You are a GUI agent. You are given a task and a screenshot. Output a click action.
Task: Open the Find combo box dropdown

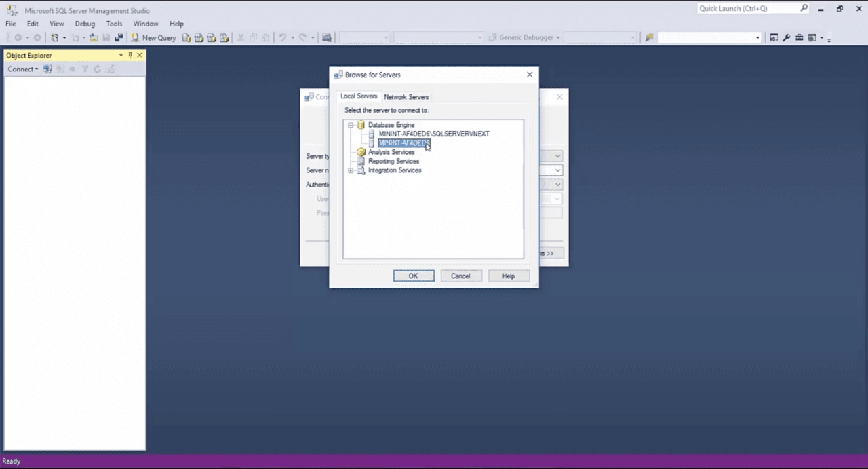pos(757,38)
